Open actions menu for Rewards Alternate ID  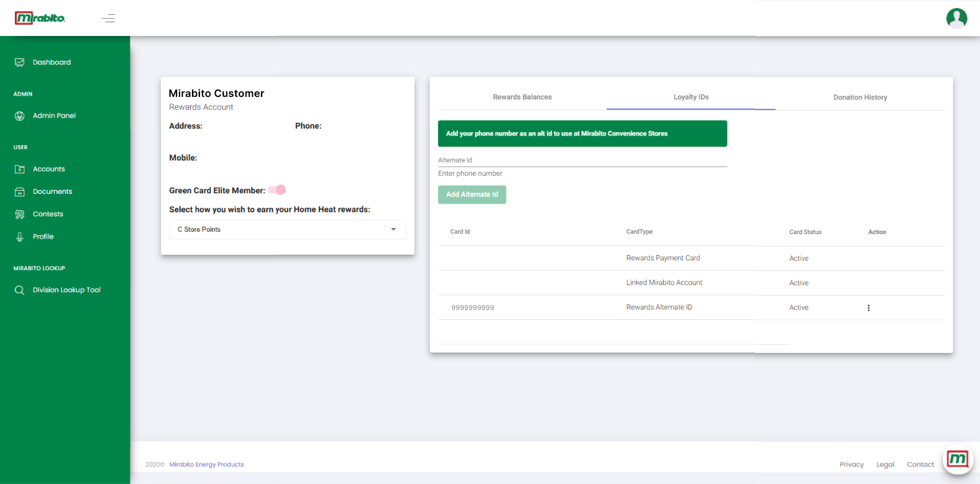click(868, 308)
